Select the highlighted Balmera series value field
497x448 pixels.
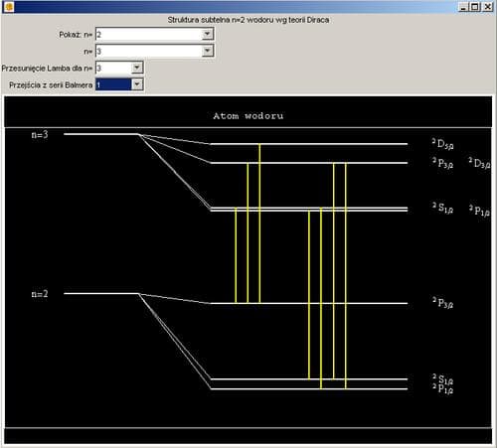[x=113, y=84]
